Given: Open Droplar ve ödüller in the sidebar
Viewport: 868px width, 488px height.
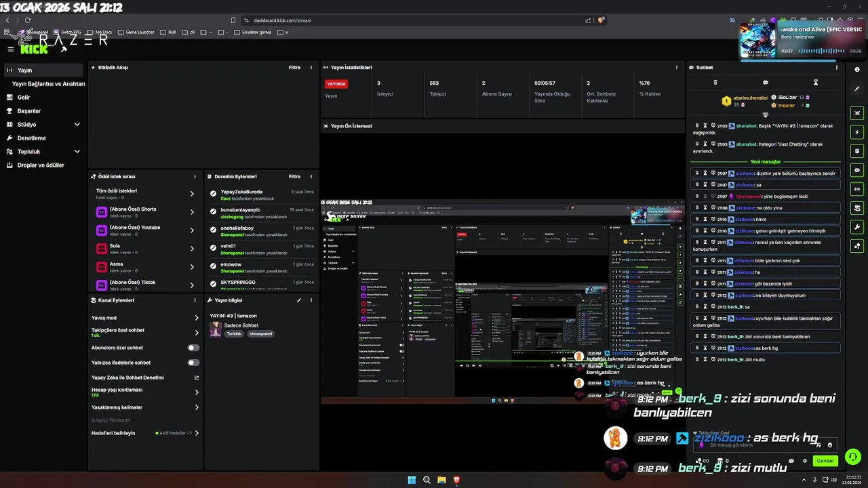Looking at the screenshot, I should click(x=43, y=165).
